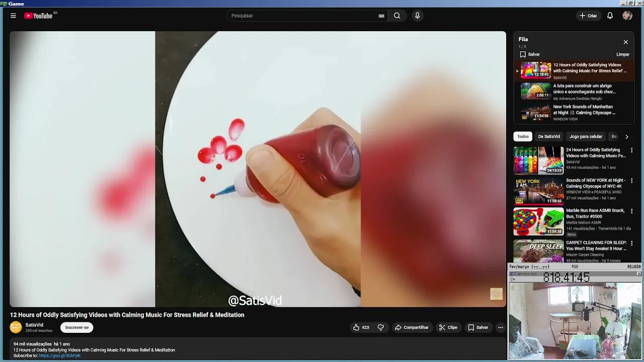
Task: Select the Todos filter chip
Action: (x=523, y=136)
